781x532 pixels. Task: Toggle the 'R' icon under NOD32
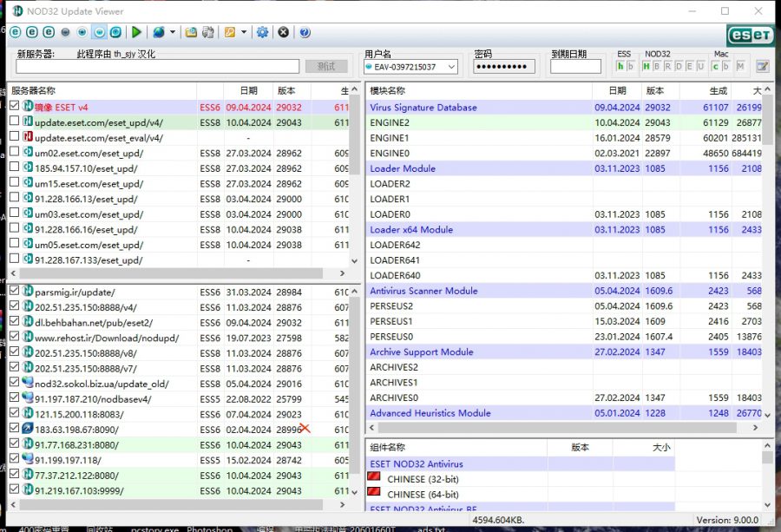point(668,66)
